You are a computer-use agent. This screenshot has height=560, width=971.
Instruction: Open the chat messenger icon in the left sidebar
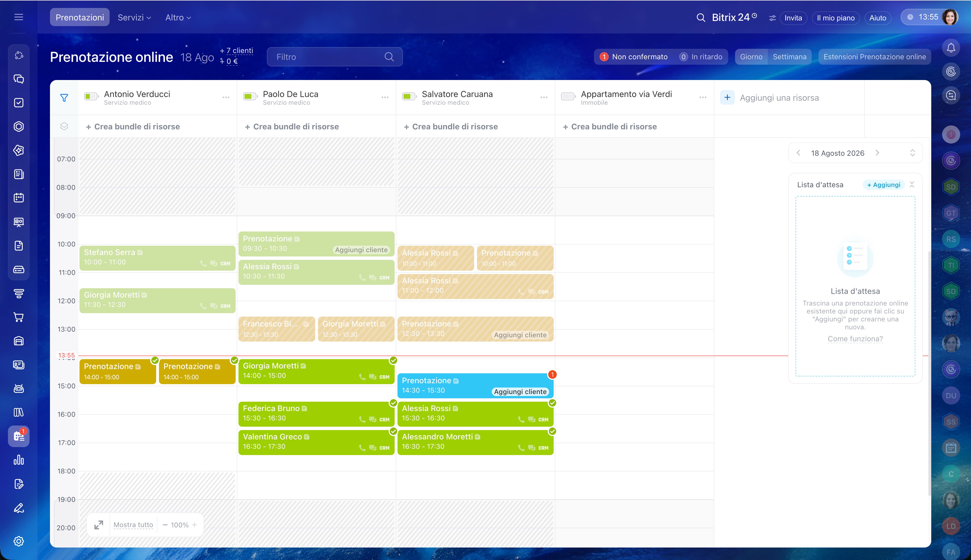(18, 79)
